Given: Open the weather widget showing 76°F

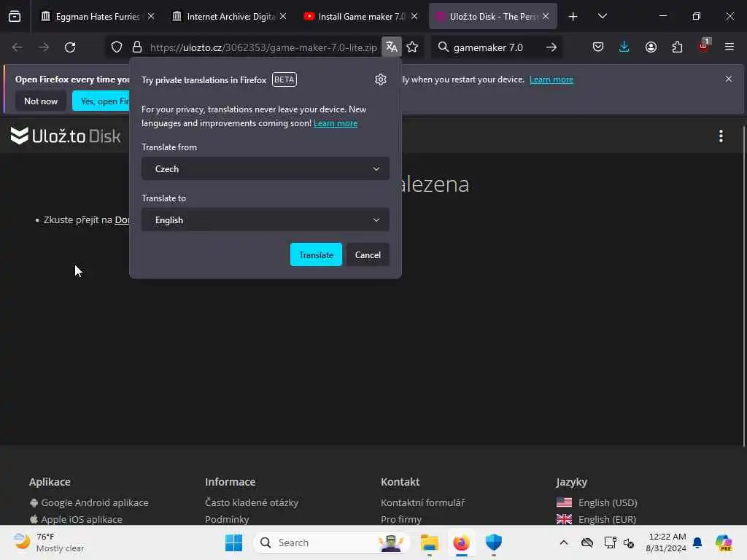Looking at the screenshot, I should pos(49,542).
